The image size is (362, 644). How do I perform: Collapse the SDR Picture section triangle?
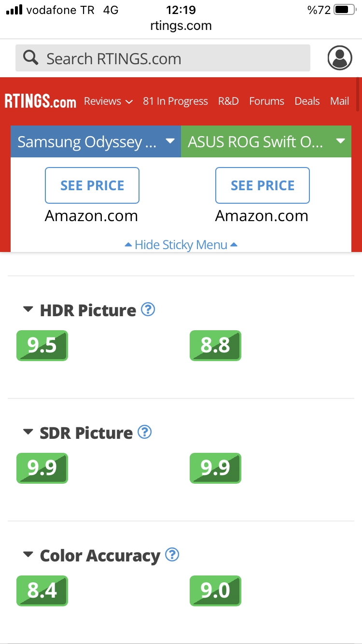point(28,432)
